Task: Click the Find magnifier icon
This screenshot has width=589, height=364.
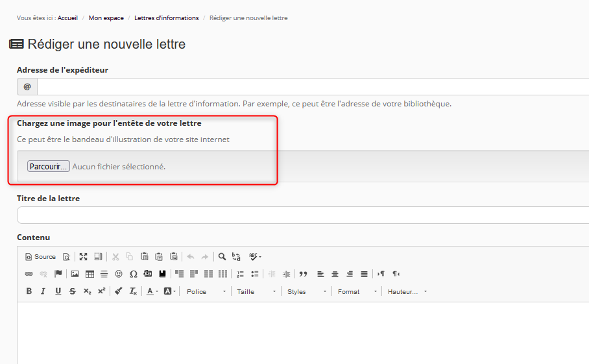Action: coord(222,256)
